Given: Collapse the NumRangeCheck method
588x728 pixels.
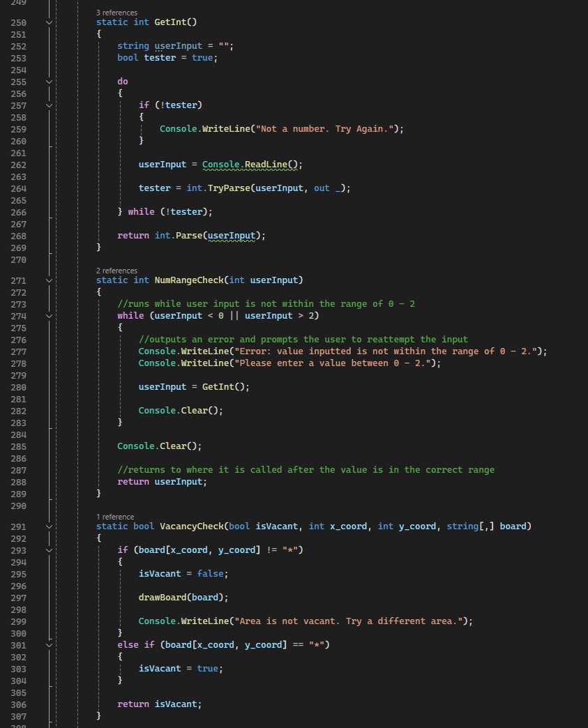Looking at the screenshot, I should tap(48, 280).
